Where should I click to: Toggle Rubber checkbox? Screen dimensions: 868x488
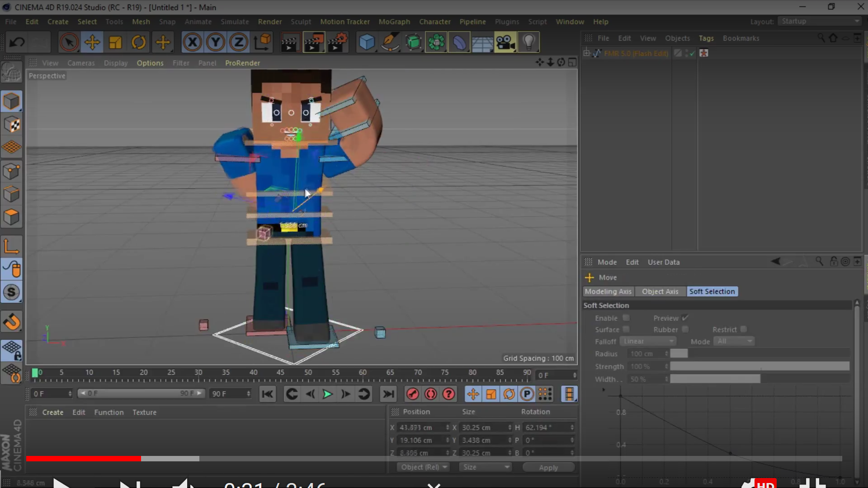pos(685,329)
